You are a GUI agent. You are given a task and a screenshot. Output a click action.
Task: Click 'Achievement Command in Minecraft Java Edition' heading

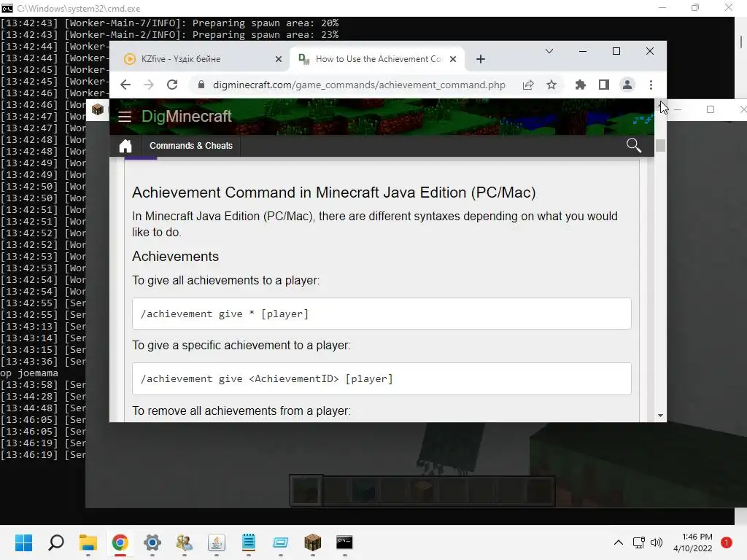pos(334,192)
